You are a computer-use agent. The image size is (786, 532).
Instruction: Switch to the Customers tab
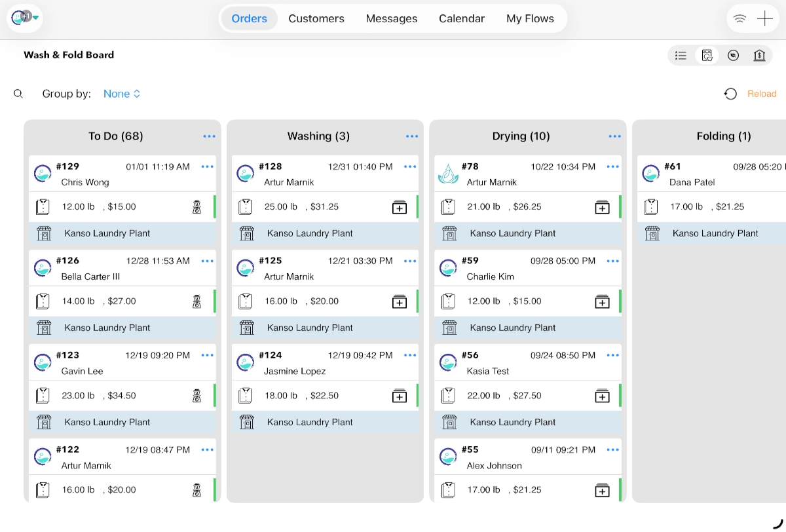point(316,18)
